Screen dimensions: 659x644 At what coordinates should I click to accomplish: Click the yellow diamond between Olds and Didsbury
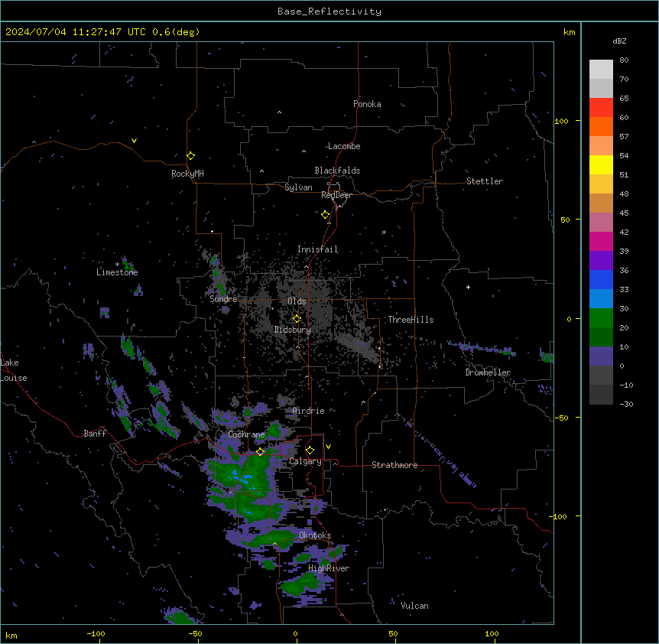point(297,319)
